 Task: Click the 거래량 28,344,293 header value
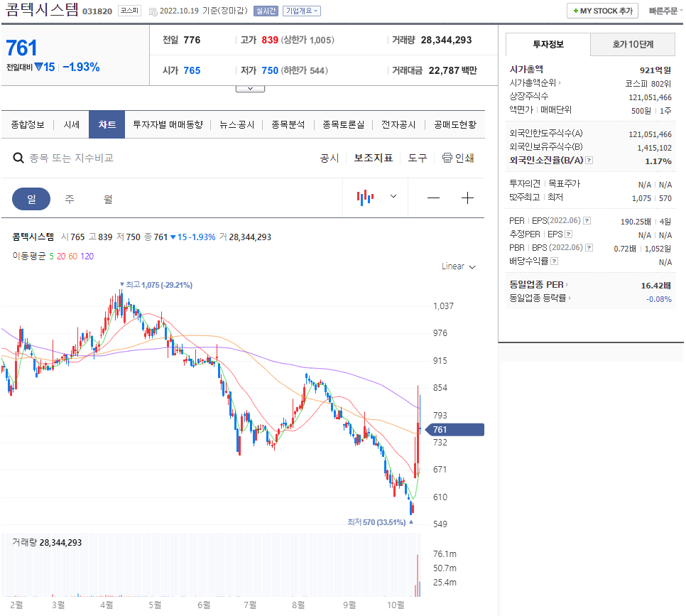(x=446, y=40)
